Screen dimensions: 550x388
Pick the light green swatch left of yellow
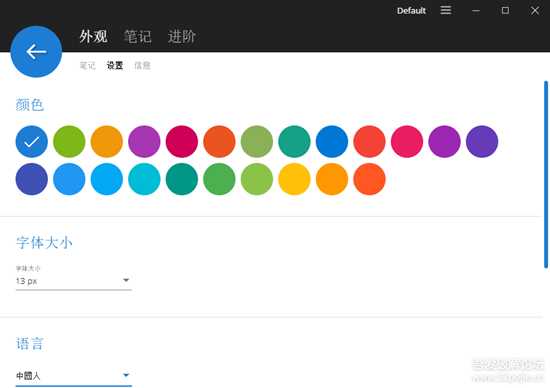(x=257, y=179)
